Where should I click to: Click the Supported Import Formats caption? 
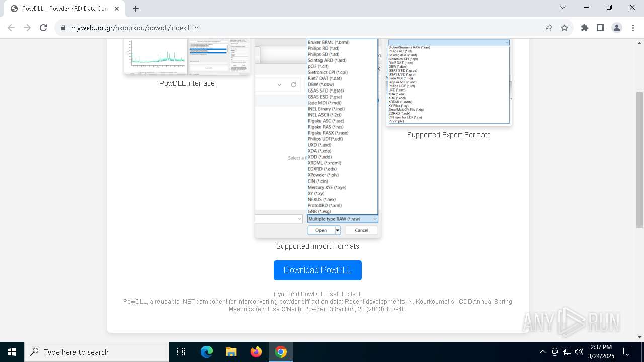pos(317,246)
